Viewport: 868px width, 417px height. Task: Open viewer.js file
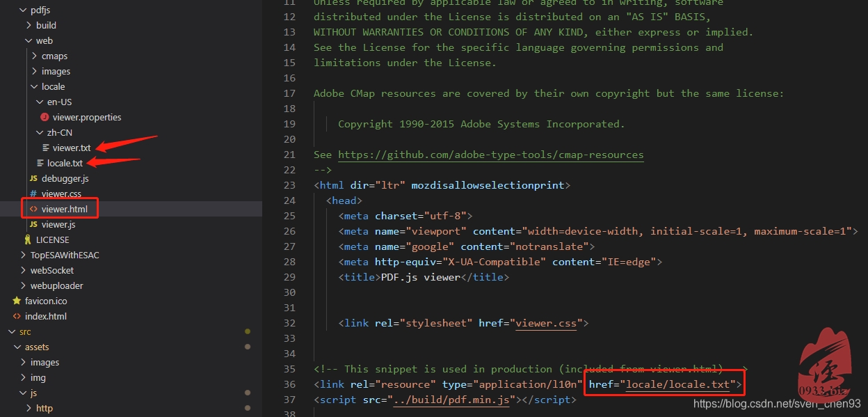click(x=58, y=225)
